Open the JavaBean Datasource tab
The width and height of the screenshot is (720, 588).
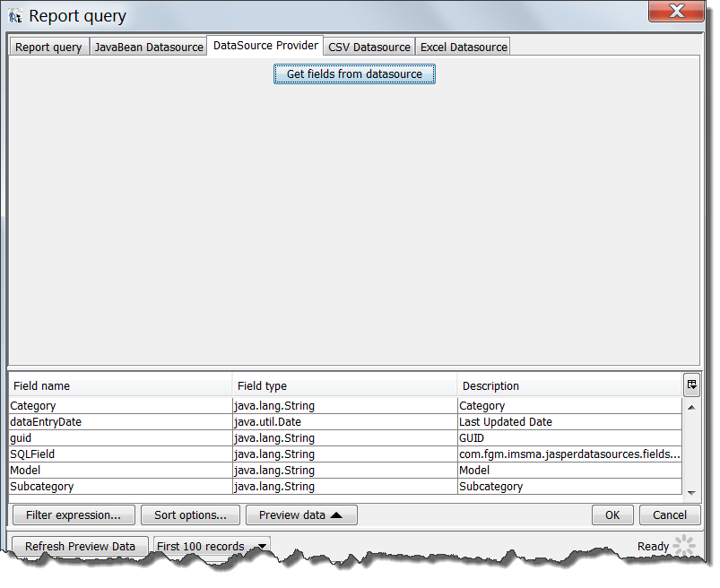(149, 48)
